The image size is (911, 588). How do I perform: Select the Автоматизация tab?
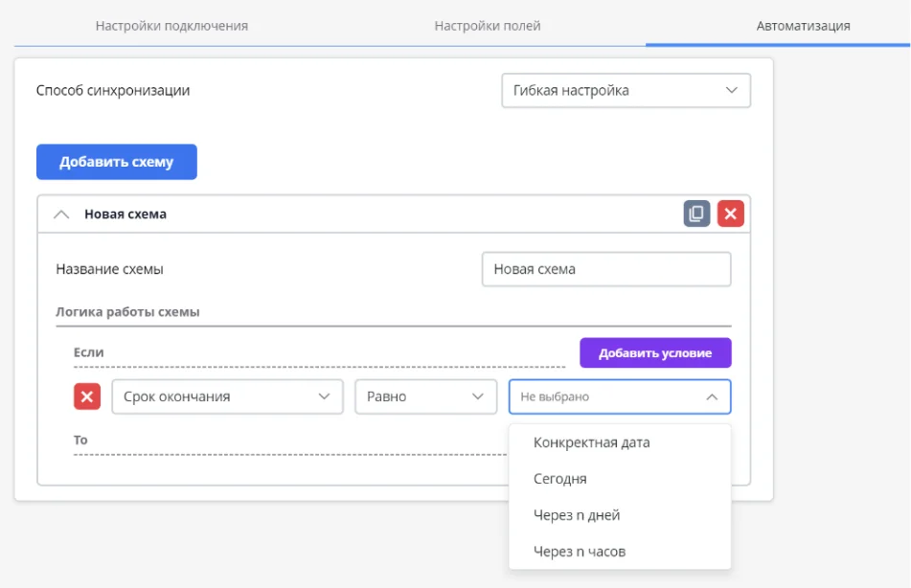803,26
